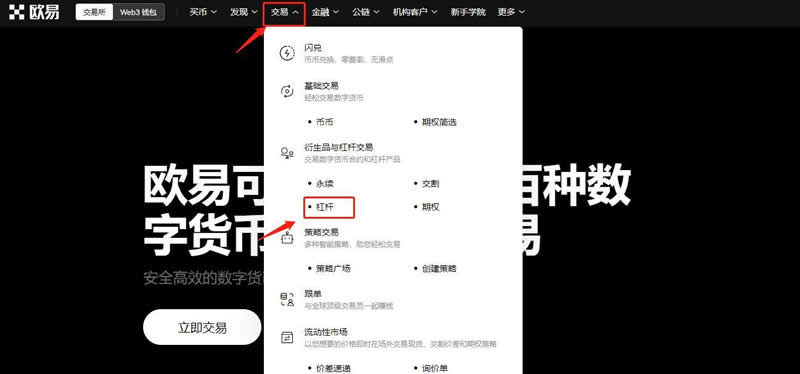Switch to the 交易所 toggle tab

[94, 13]
